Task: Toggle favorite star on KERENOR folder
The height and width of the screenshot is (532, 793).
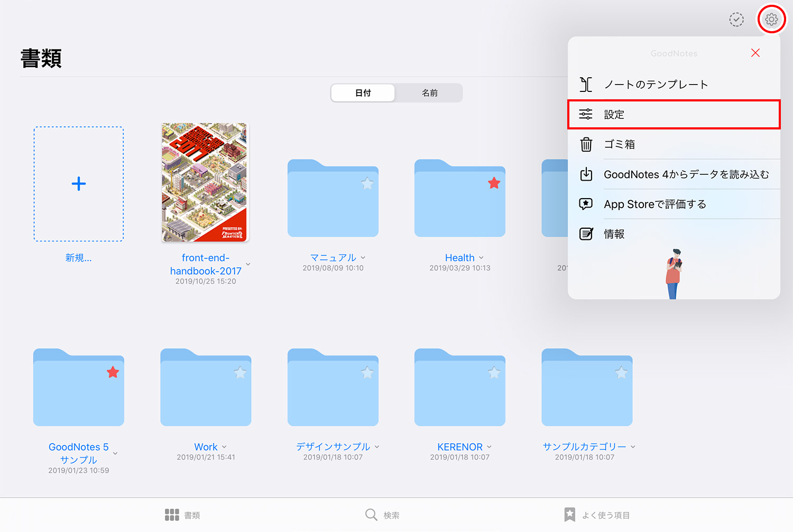Action: click(494, 372)
